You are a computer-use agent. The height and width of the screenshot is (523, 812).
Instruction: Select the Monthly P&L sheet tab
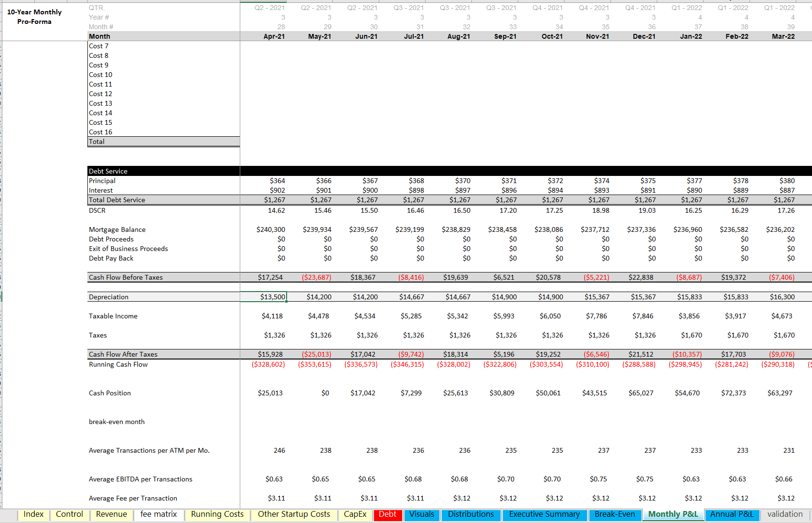(673, 514)
